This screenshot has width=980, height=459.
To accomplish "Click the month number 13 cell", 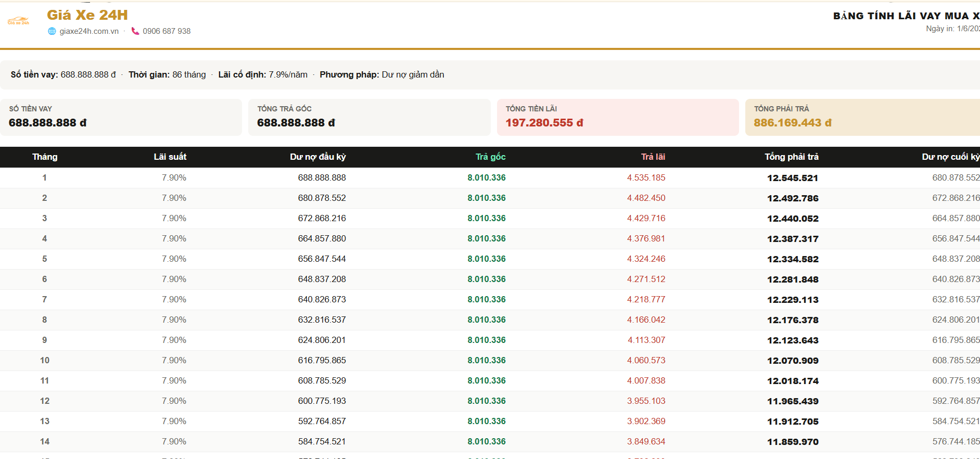I will (45, 421).
